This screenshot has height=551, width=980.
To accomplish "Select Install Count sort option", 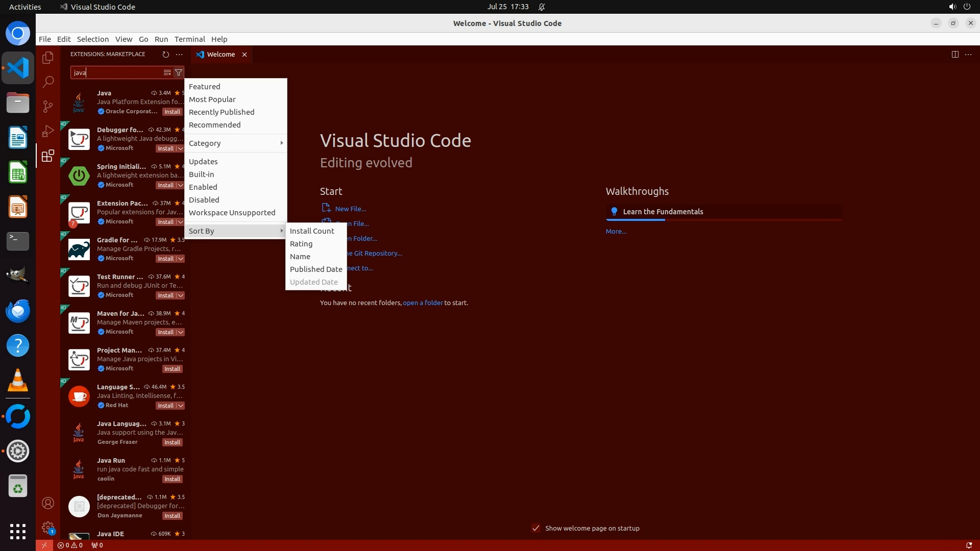I will click(312, 231).
